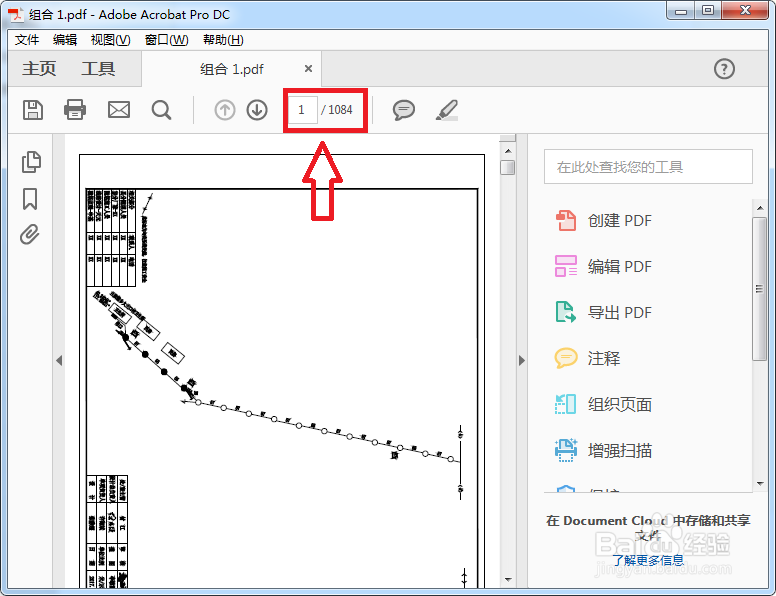The image size is (776, 596).
Task: Go to the next page with the down arrow
Action: click(257, 110)
